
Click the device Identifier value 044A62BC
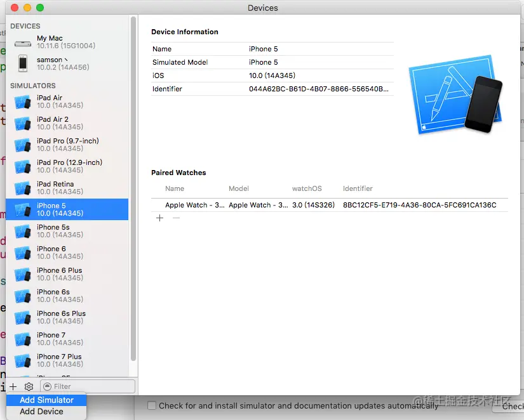tap(318, 89)
